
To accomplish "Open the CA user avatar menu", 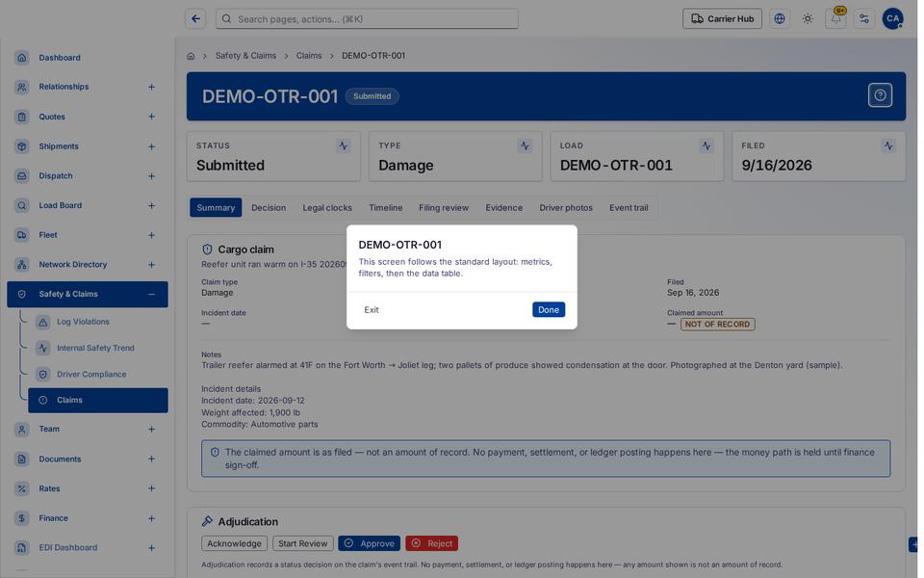I will tap(893, 19).
